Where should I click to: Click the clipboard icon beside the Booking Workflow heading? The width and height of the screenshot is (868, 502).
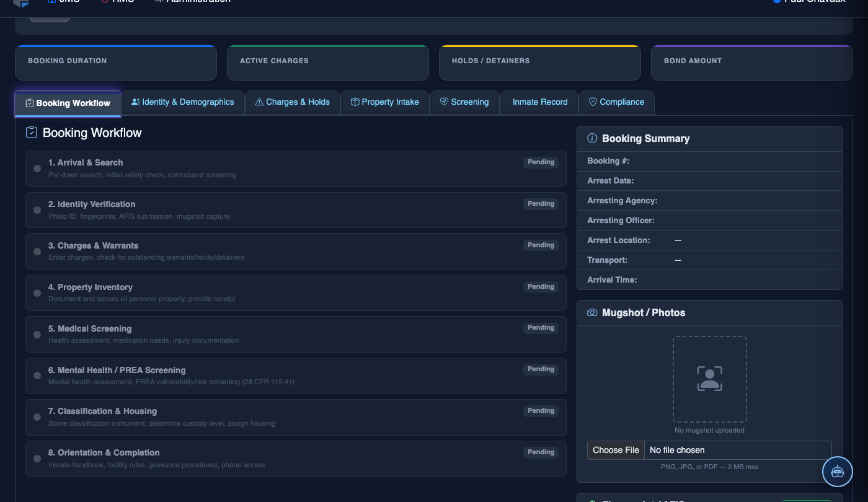[x=32, y=133]
